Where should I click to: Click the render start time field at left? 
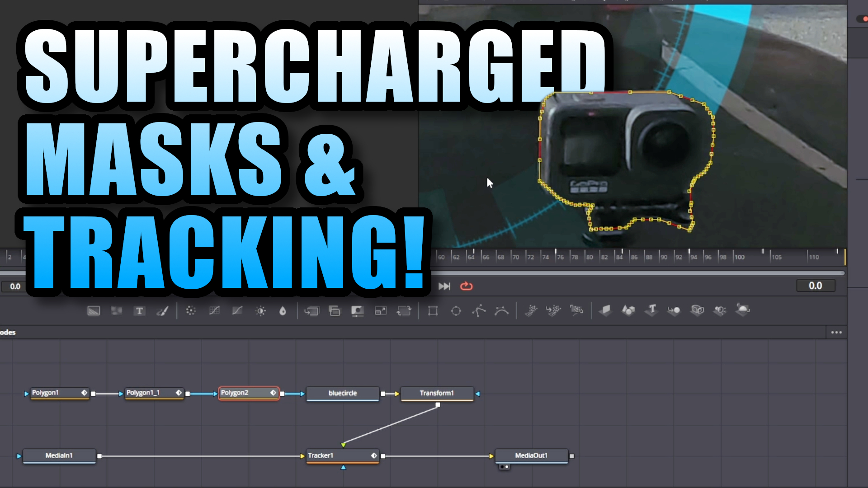coord(15,286)
